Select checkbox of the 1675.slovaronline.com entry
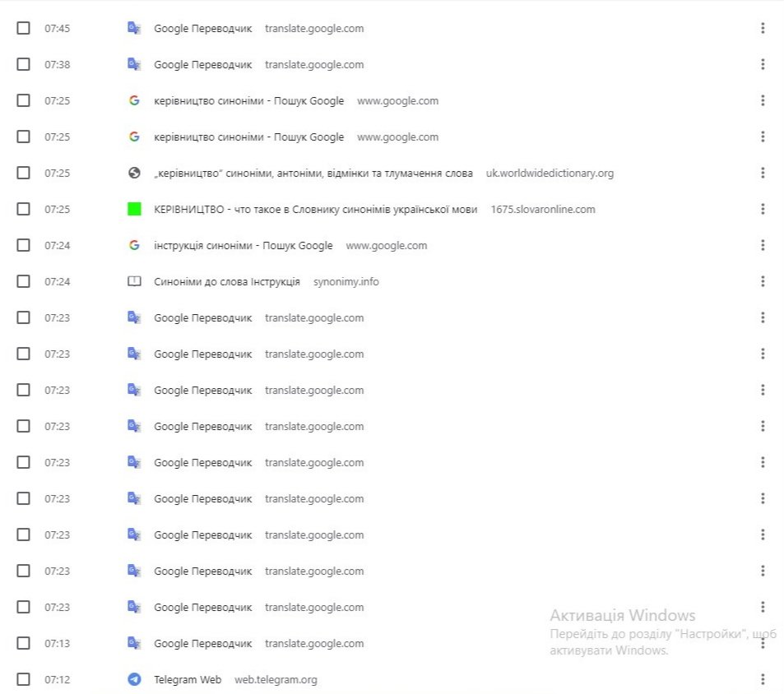784x694 pixels. 24,209
